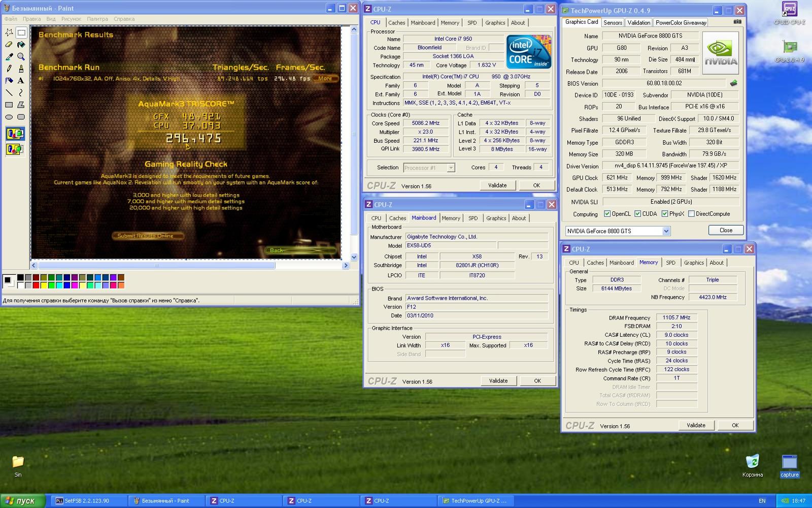Select the Ellipse shape tool

pyautogui.click(x=9, y=117)
